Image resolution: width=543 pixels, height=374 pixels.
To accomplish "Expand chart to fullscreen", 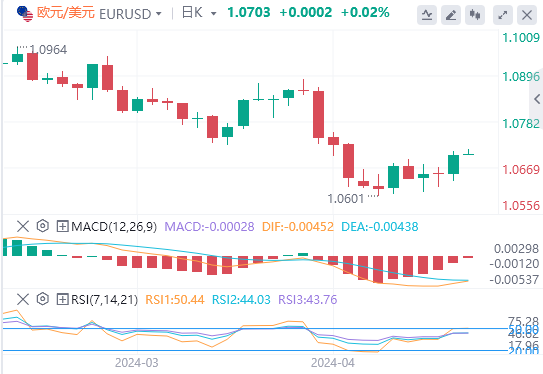I will (x=502, y=15).
